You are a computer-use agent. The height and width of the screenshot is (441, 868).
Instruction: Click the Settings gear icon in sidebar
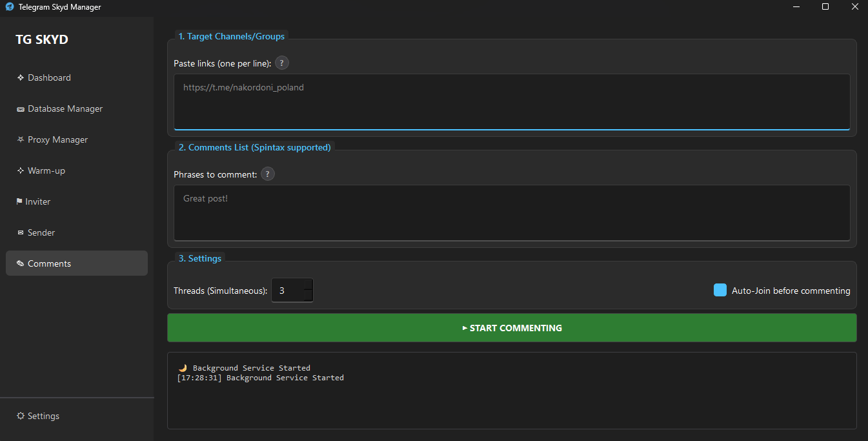[x=21, y=416]
